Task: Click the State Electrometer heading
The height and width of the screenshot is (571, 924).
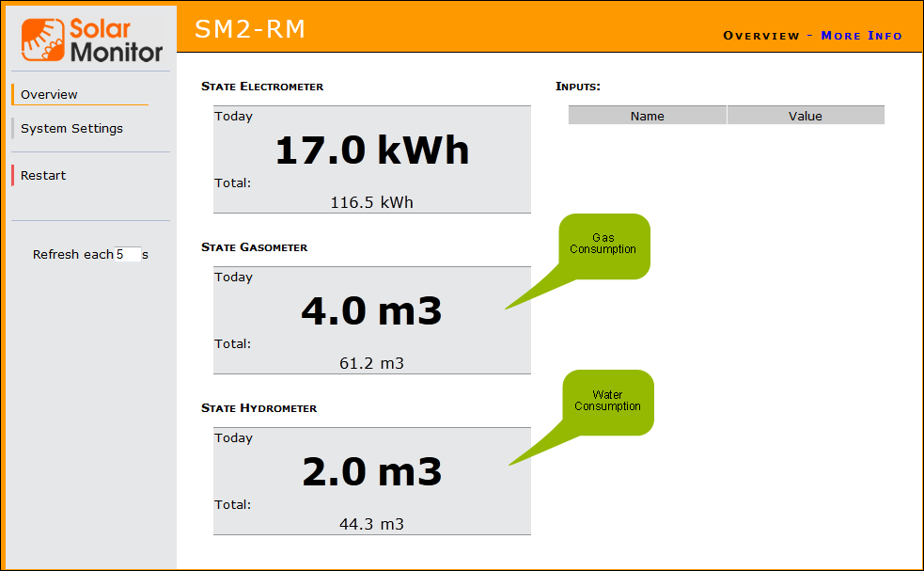Action: tap(262, 87)
